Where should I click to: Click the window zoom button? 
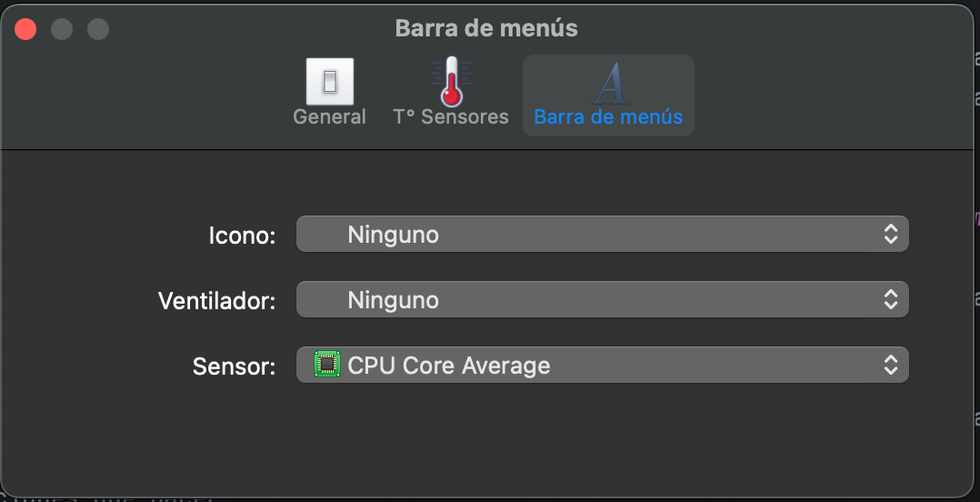[98, 29]
